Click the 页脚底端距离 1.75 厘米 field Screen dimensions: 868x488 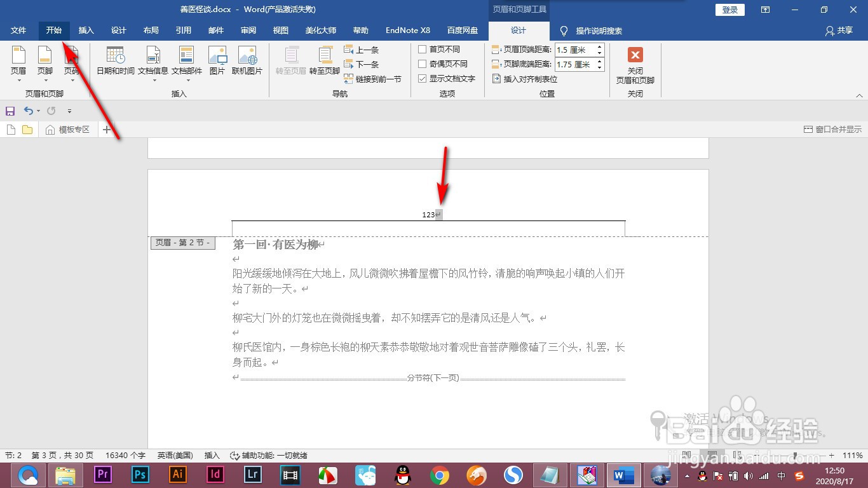[574, 64]
